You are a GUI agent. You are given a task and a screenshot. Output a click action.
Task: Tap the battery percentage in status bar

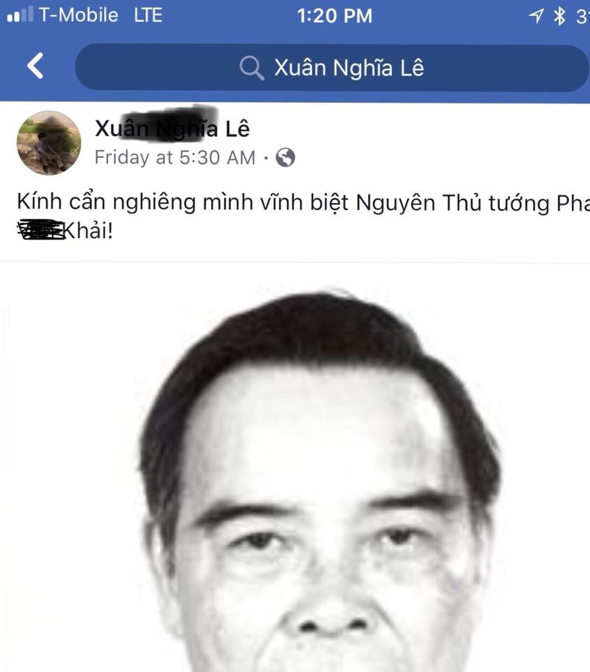pyautogui.click(x=583, y=17)
